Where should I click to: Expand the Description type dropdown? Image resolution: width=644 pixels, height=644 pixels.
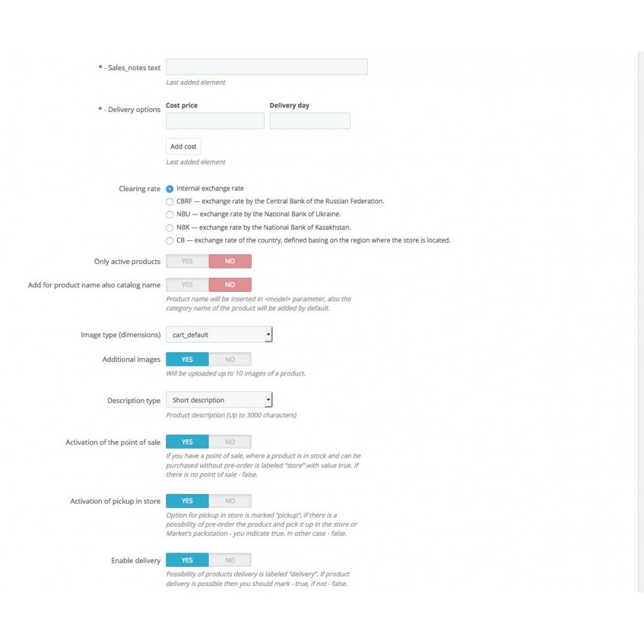point(219,400)
